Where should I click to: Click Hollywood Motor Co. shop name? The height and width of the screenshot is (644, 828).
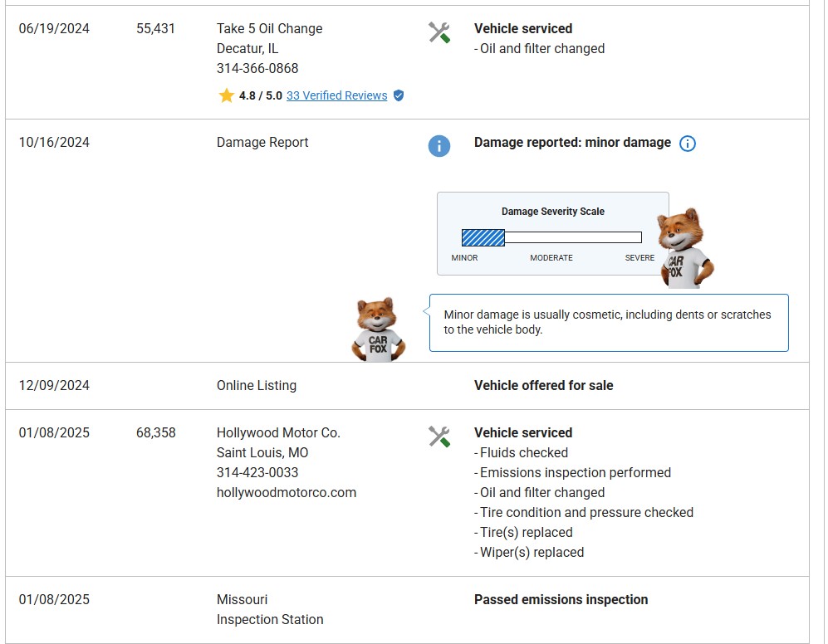278,433
